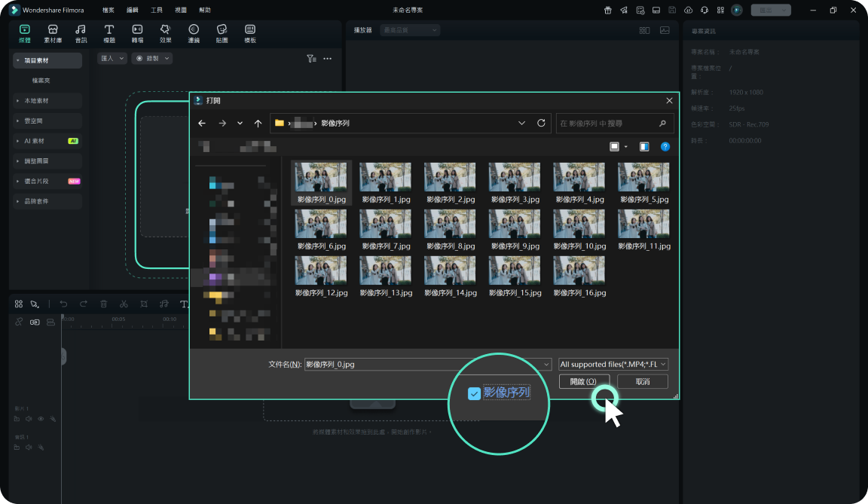Image resolution: width=868 pixels, height=504 pixels.
Task: Open the 濾鏡 filters tab
Action: (194, 33)
